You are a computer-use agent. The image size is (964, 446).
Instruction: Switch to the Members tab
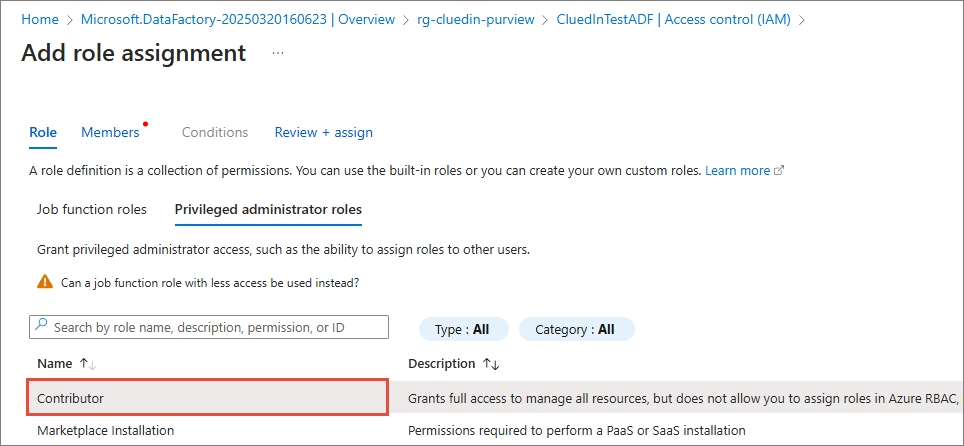point(110,132)
